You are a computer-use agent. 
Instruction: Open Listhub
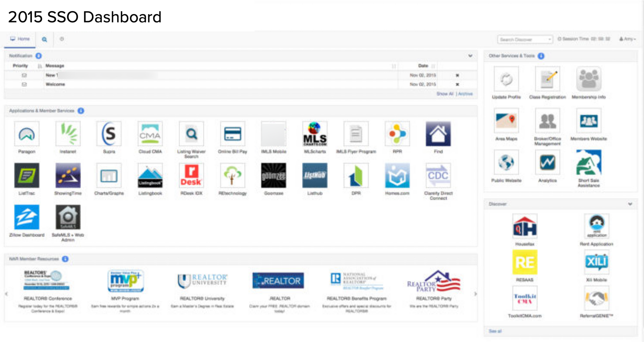point(315,176)
